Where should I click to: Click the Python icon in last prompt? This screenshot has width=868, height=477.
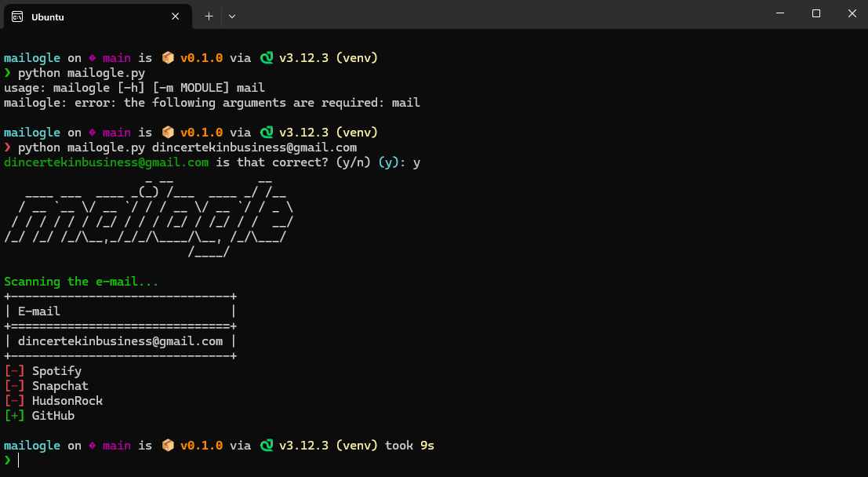click(x=267, y=446)
